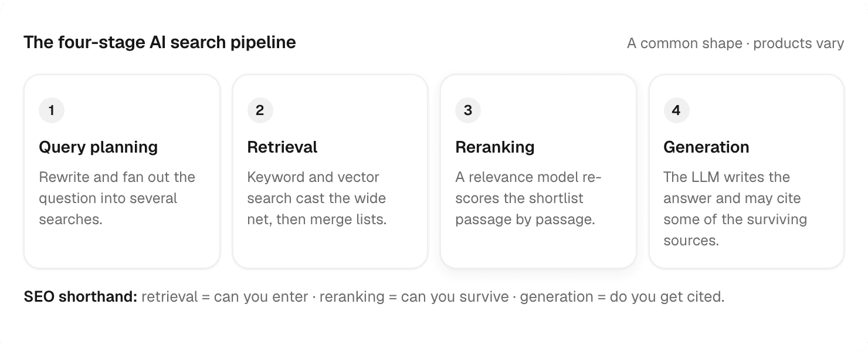Click 'retrieval = can you enter' text
This screenshot has width=868, height=351.
(x=225, y=297)
